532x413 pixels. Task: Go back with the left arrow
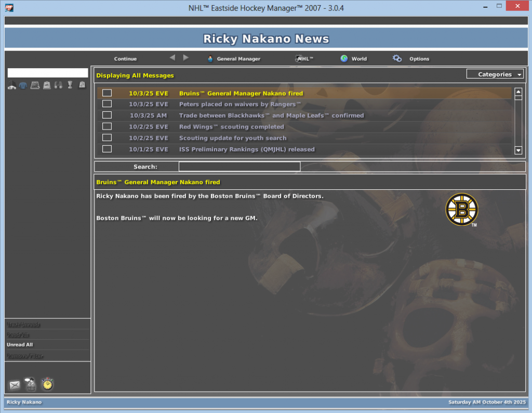[172, 58]
